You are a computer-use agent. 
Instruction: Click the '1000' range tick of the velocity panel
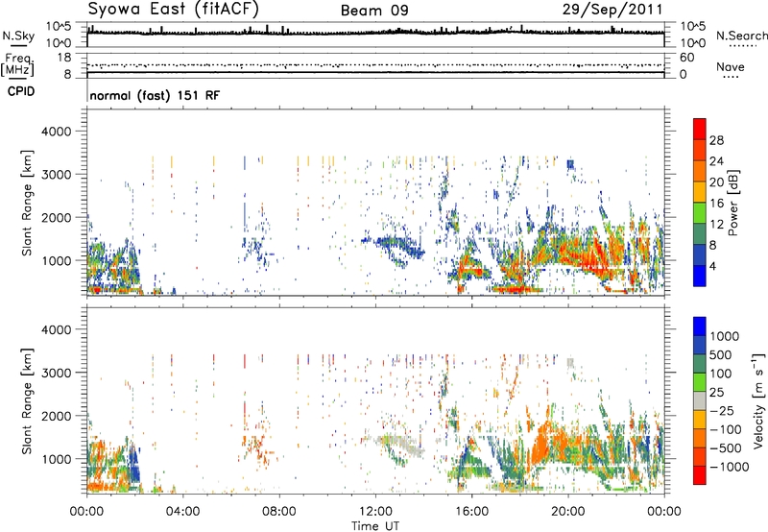(56, 459)
